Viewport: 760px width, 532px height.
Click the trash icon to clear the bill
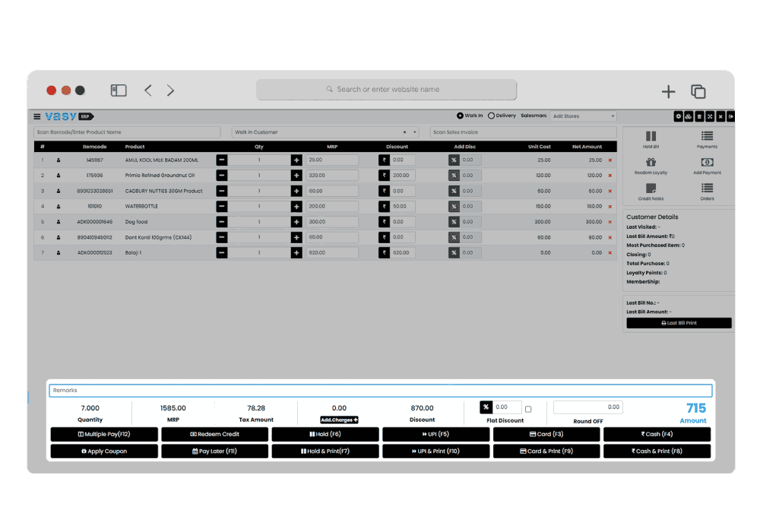[x=699, y=116]
